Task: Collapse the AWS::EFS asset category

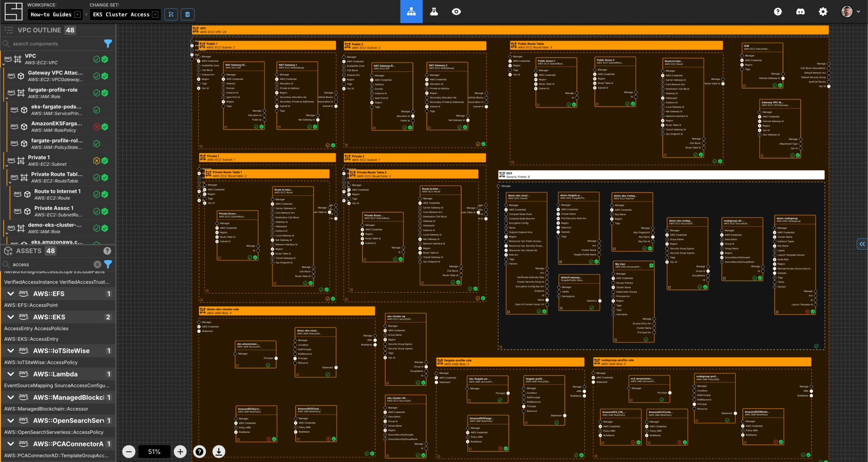Action: 10,294
